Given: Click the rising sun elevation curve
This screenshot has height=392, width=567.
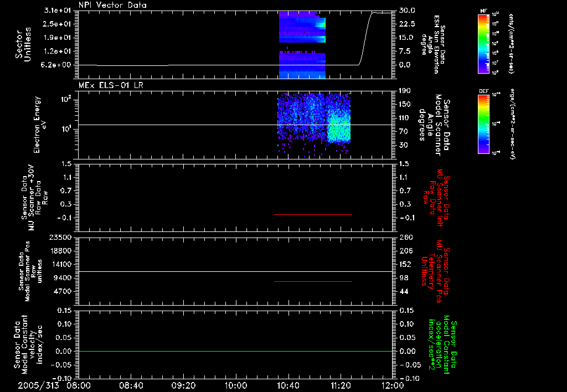Looking at the screenshot, I should click(365, 38).
